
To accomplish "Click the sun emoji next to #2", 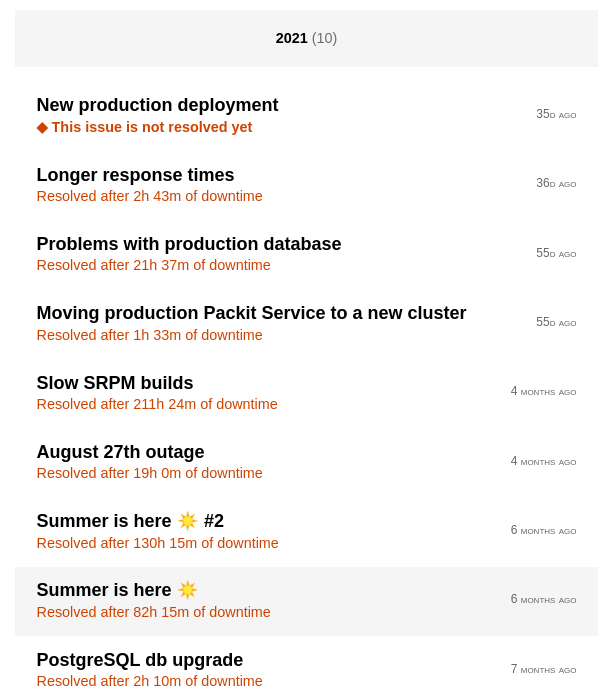I will pyautogui.click(x=188, y=521).
